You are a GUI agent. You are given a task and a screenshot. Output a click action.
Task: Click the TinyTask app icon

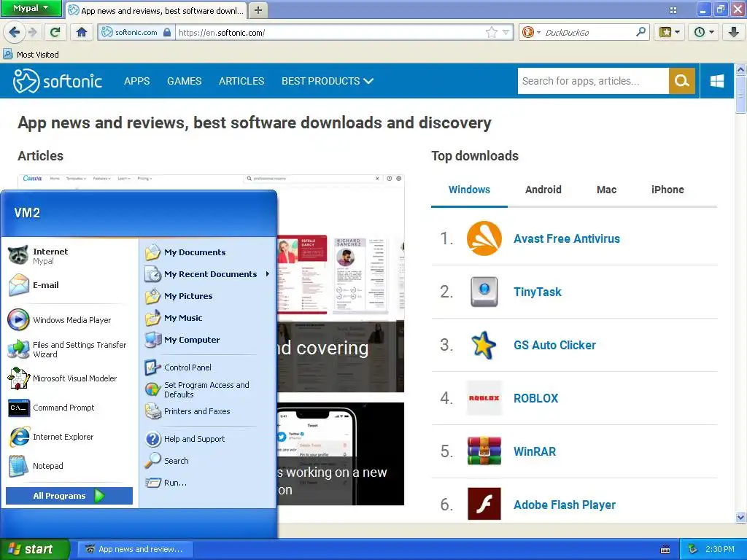point(484,292)
